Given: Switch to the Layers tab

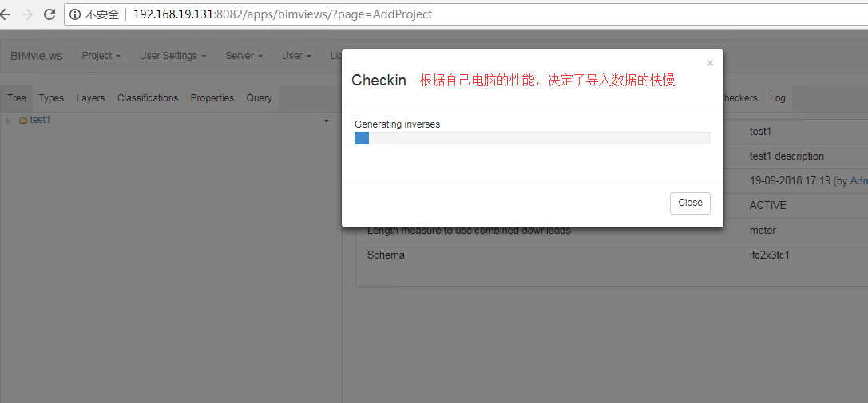Looking at the screenshot, I should [x=90, y=98].
